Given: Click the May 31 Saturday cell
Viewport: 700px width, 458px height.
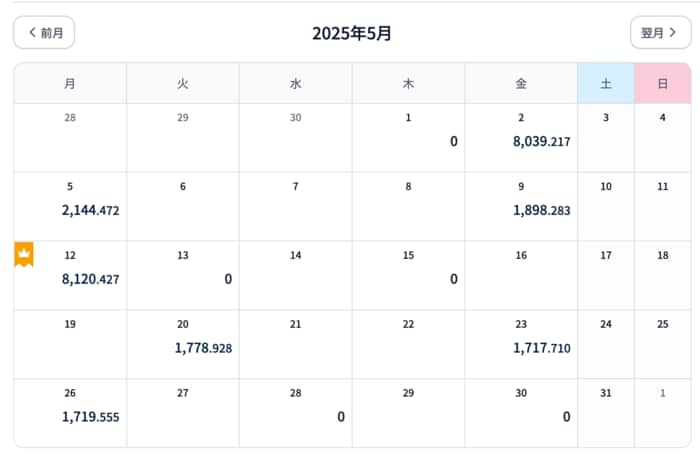Looking at the screenshot, I should pos(606,414).
